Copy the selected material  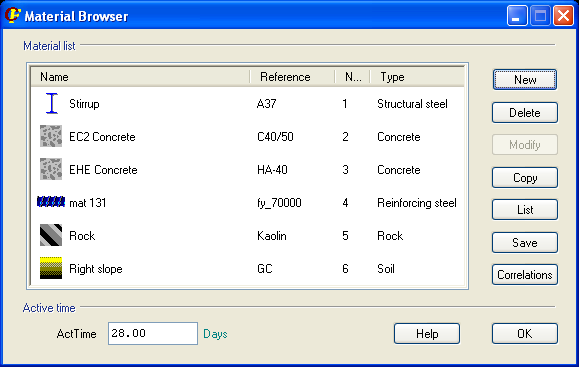point(525,178)
